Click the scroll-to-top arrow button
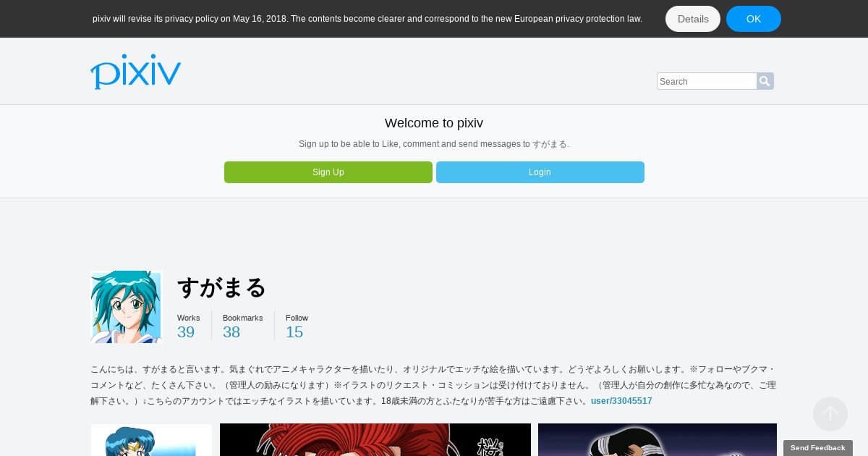Viewport: 868px width, 456px height. click(830, 414)
